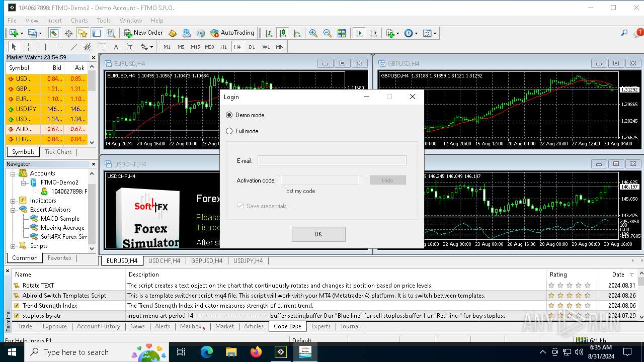Tile windows with the grid icon

(342, 33)
